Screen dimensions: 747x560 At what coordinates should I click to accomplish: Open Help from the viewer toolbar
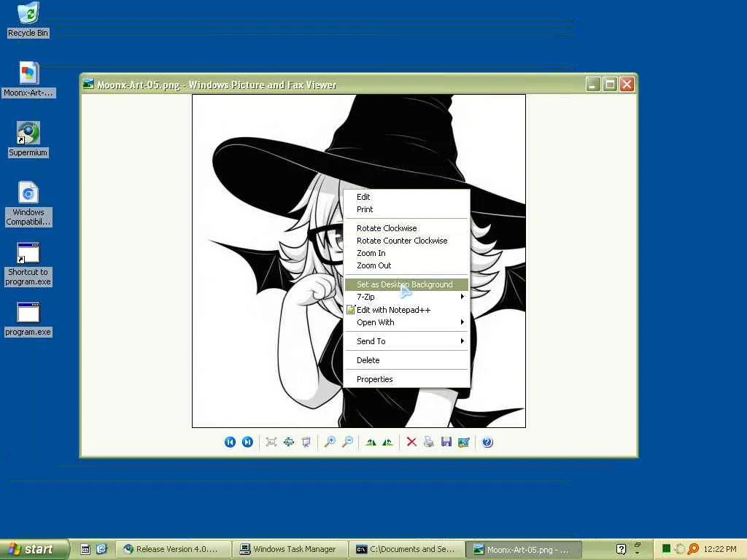point(487,443)
